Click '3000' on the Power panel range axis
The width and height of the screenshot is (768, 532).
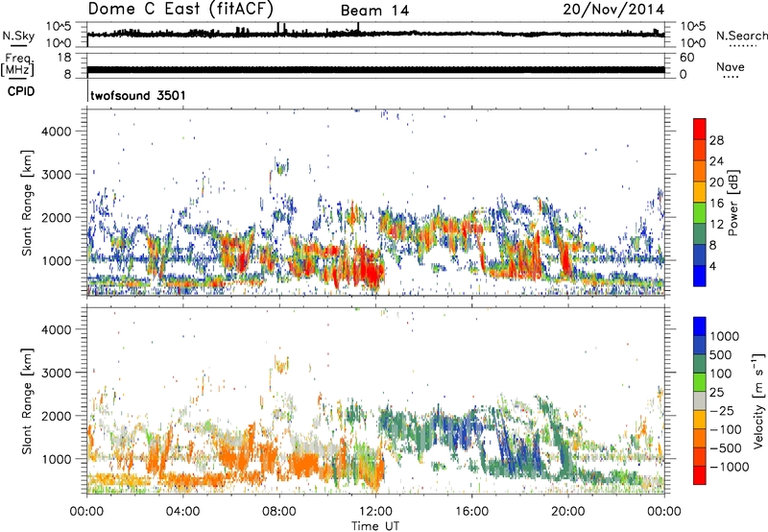click(x=57, y=175)
